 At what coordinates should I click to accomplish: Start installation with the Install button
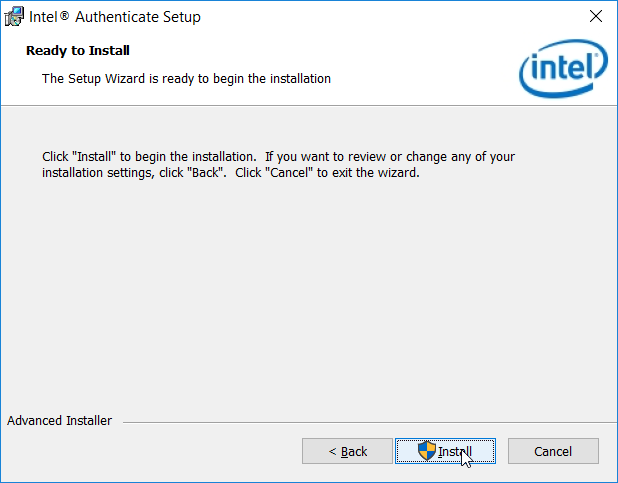445,451
